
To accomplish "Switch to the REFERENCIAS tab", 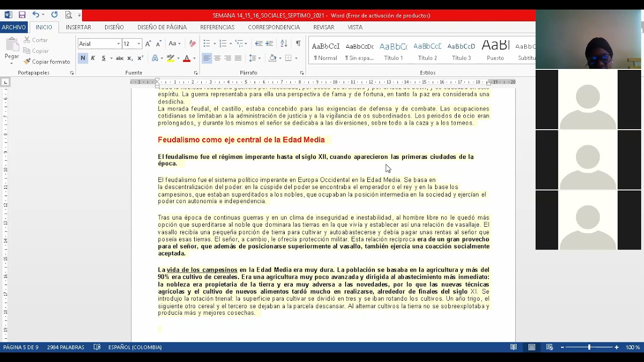I will click(217, 27).
